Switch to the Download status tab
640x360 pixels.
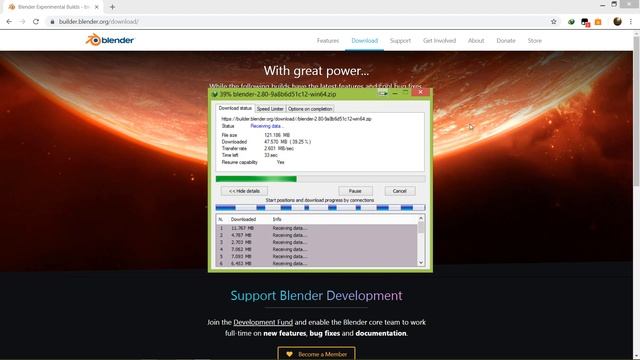pos(235,108)
